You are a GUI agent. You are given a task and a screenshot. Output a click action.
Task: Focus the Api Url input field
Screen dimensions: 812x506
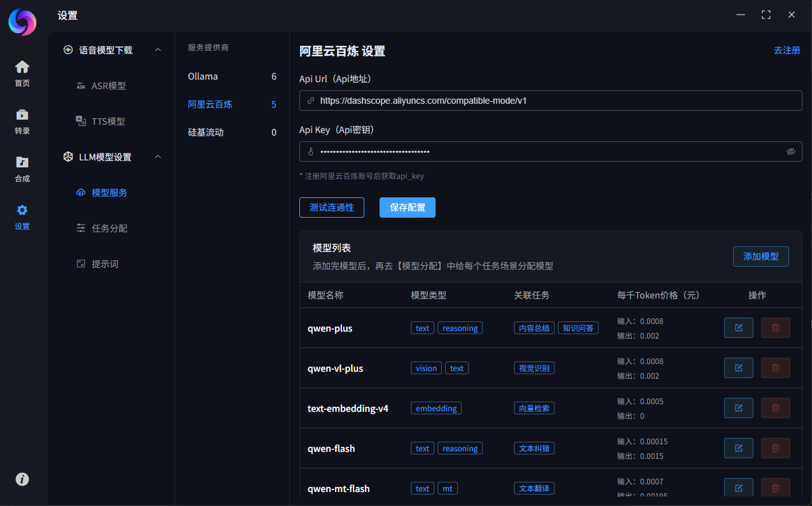550,101
